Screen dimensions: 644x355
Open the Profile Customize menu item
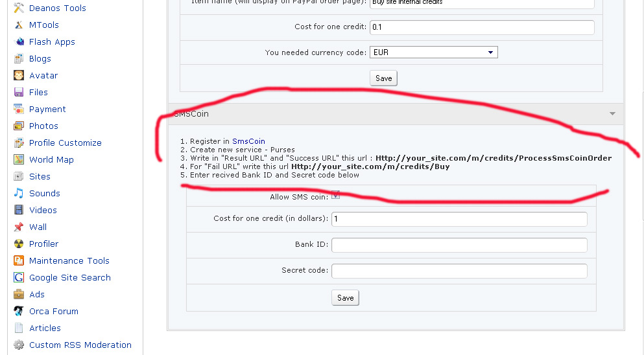(x=65, y=143)
